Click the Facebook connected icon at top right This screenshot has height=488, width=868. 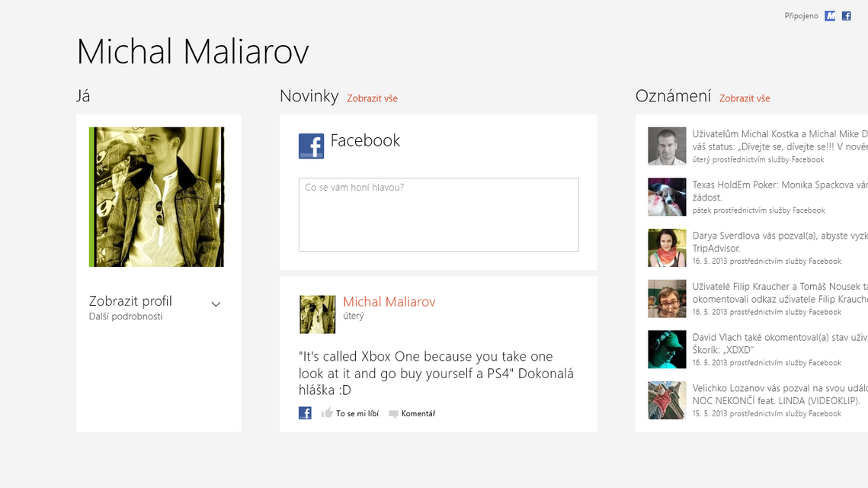(x=846, y=16)
